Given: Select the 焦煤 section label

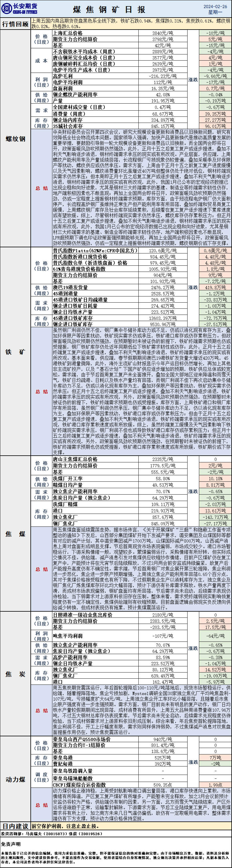Looking at the screenshot, I should [16, 534].
